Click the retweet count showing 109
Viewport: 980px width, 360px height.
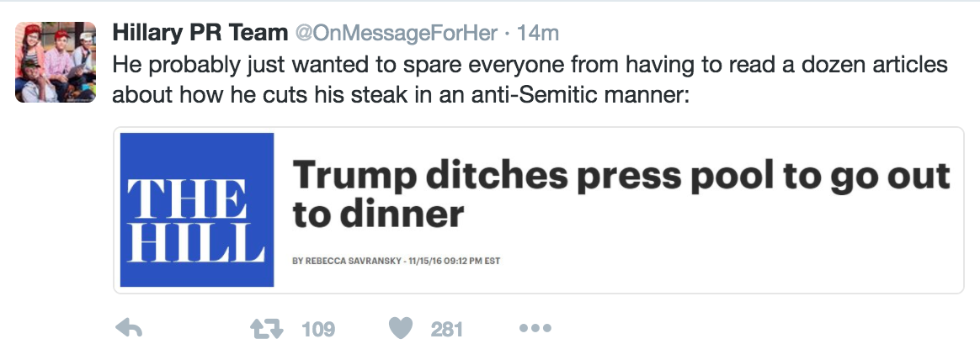point(318,329)
